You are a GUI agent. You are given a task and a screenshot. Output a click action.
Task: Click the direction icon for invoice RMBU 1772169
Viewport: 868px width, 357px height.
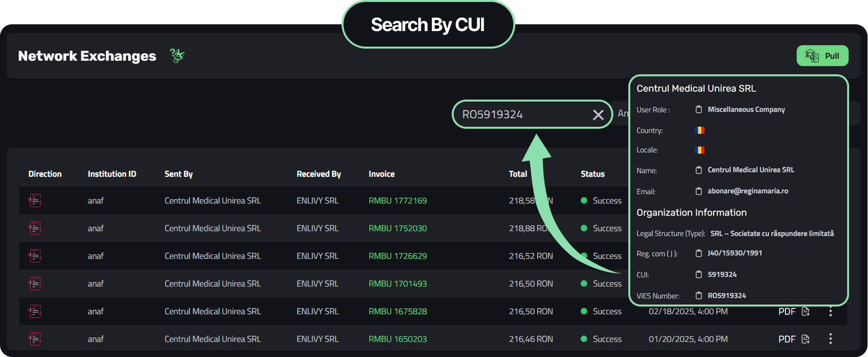pos(35,201)
